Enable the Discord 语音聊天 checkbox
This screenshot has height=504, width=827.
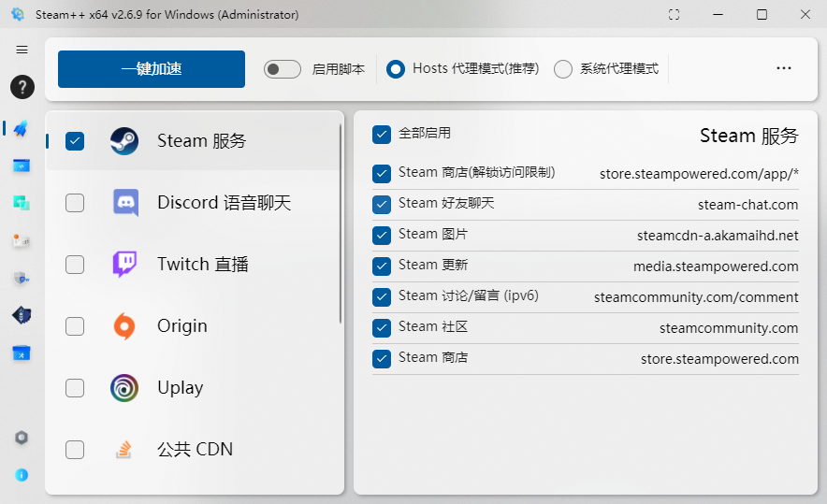point(75,203)
